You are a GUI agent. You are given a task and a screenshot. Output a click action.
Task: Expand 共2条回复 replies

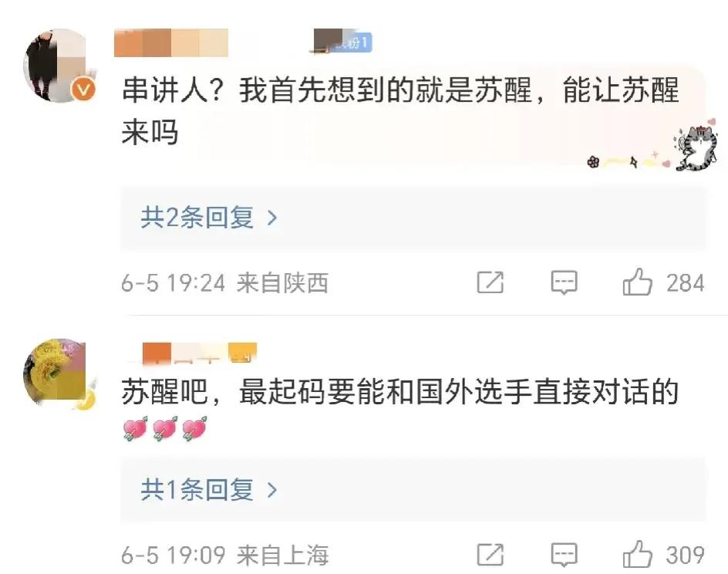click(x=413, y=218)
